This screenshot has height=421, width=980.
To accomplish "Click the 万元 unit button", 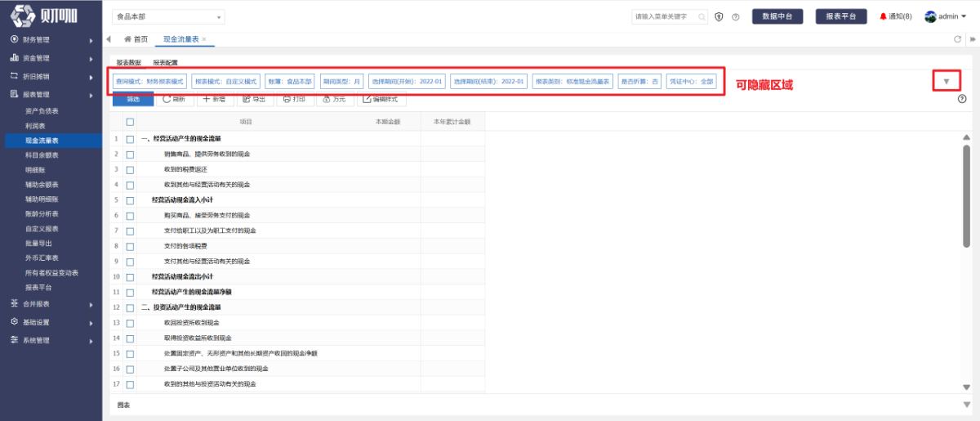I will (x=334, y=99).
